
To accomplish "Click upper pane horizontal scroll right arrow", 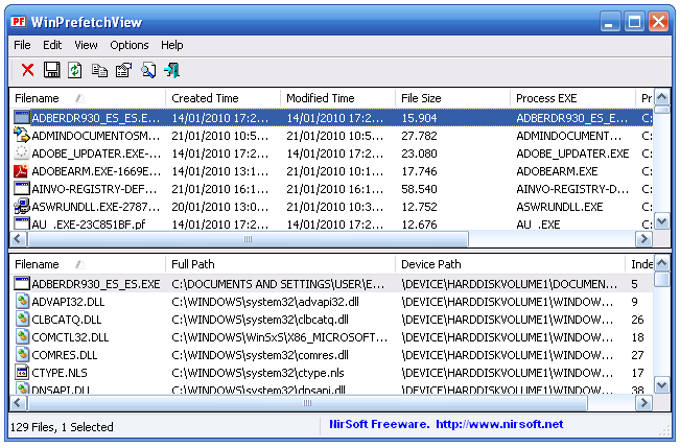I will point(644,239).
